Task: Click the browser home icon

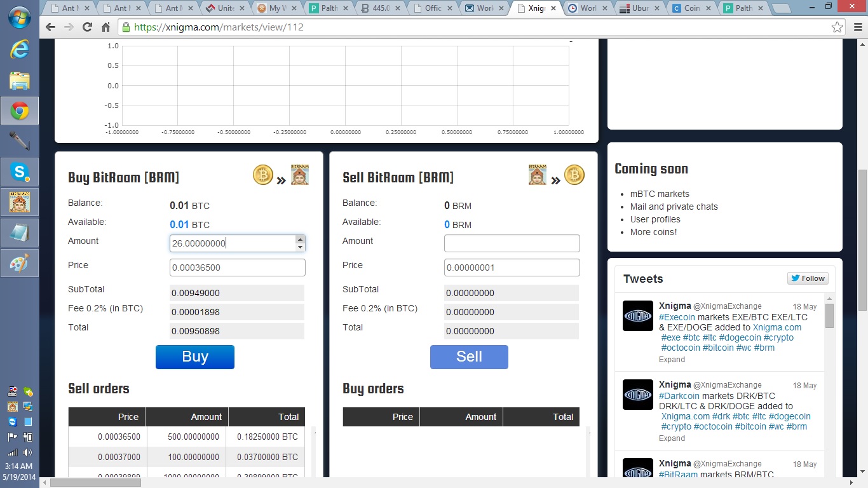Action: point(105,27)
